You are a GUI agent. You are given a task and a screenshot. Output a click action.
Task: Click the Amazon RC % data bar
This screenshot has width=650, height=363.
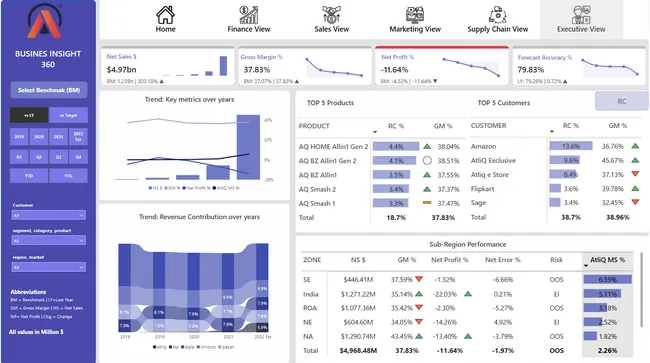point(571,146)
